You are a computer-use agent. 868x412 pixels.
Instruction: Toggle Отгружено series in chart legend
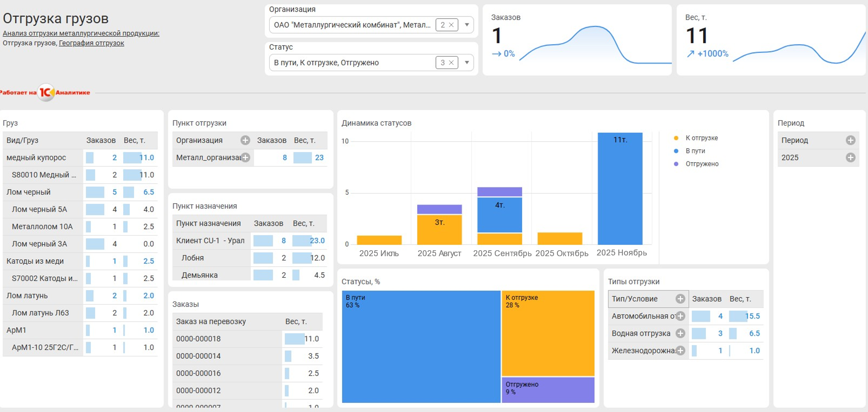[701, 164]
